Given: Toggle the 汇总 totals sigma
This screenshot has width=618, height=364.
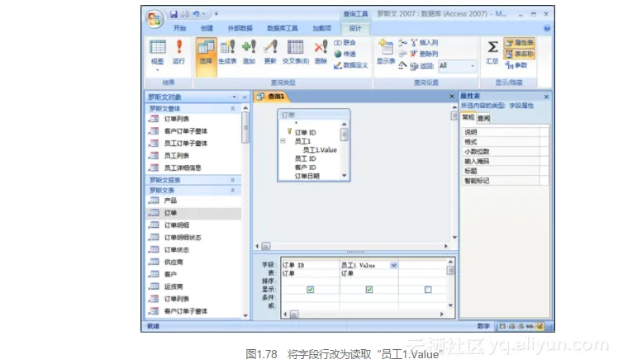Looking at the screenshot, I should [492, 52].
